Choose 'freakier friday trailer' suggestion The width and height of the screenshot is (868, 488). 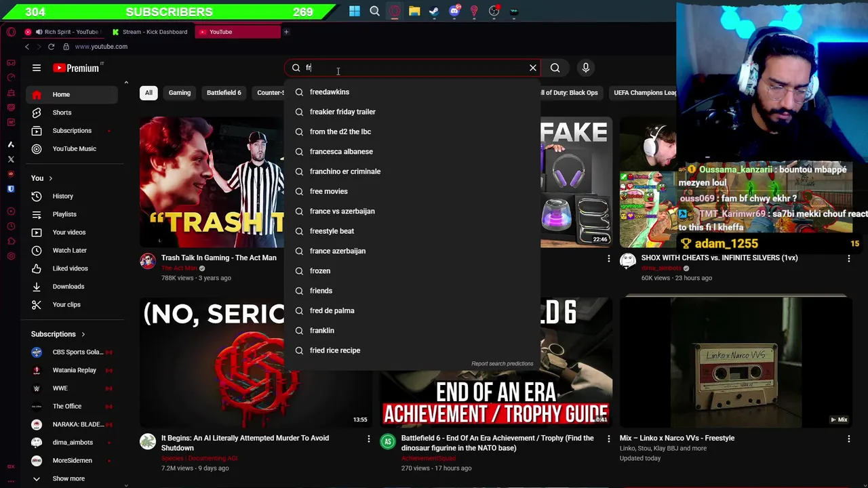412,112
